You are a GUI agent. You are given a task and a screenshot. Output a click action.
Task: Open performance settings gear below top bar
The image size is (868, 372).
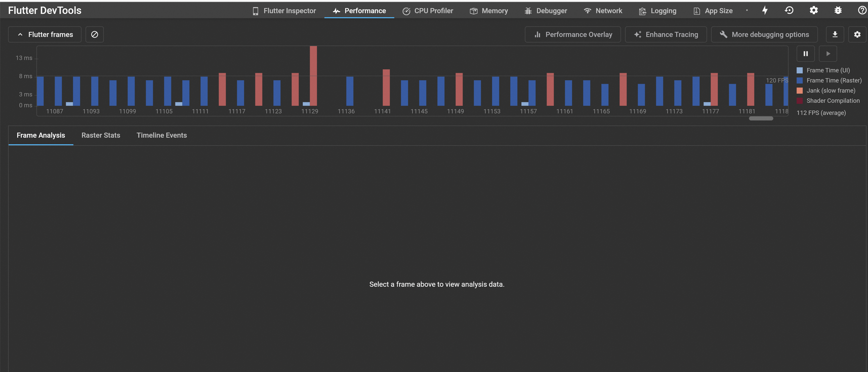857,34
